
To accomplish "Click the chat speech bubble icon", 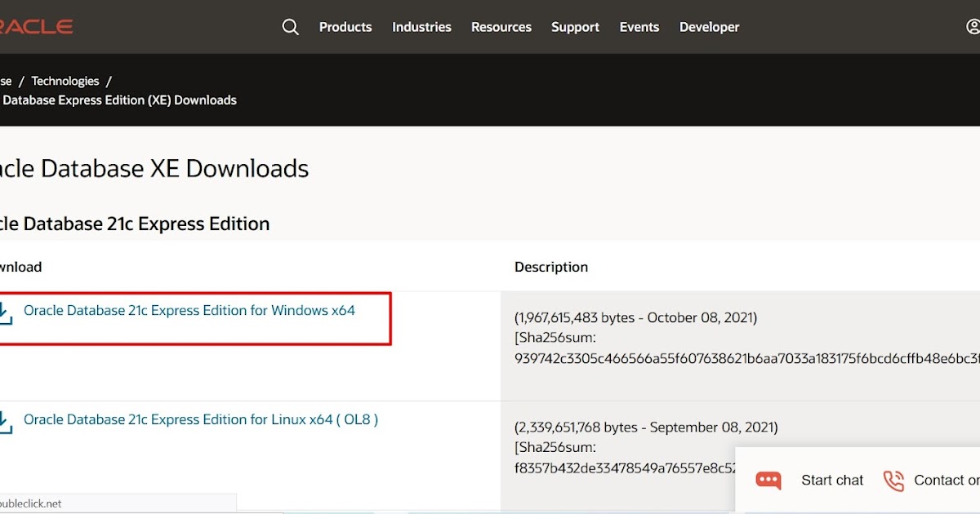I will 768,481.
